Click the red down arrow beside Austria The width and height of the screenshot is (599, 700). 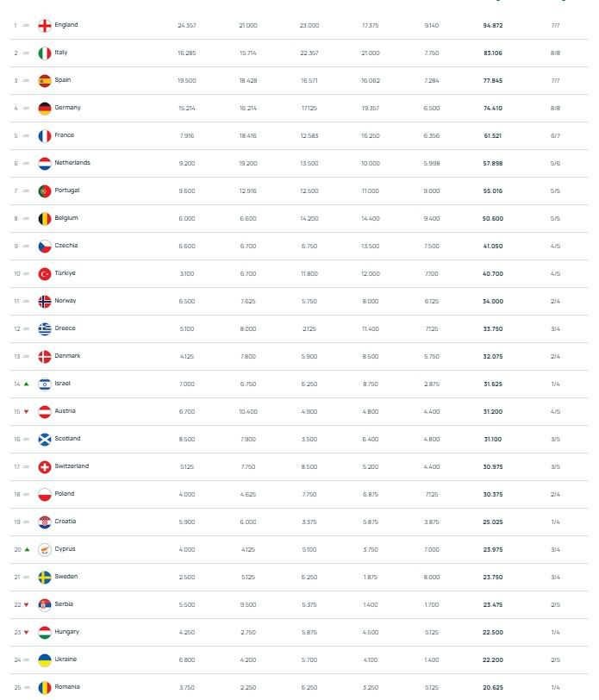pyautogui.click(x=26, y=411)
